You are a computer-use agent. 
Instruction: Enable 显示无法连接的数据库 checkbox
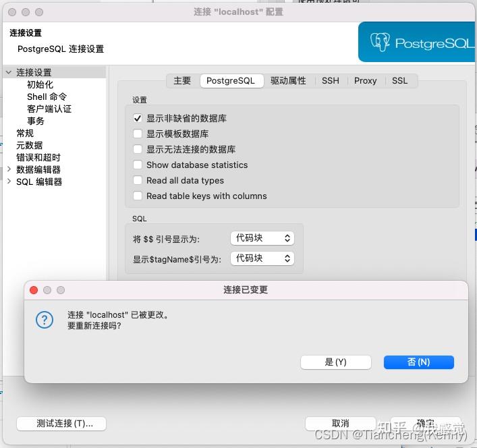[x=138, y=149]
